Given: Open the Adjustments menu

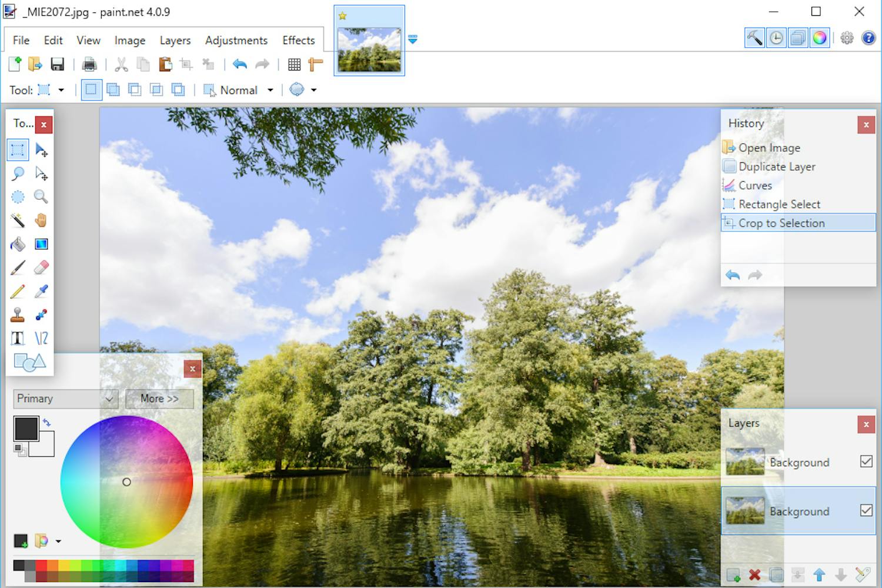Looking at the screenshot, I should 236,40.
